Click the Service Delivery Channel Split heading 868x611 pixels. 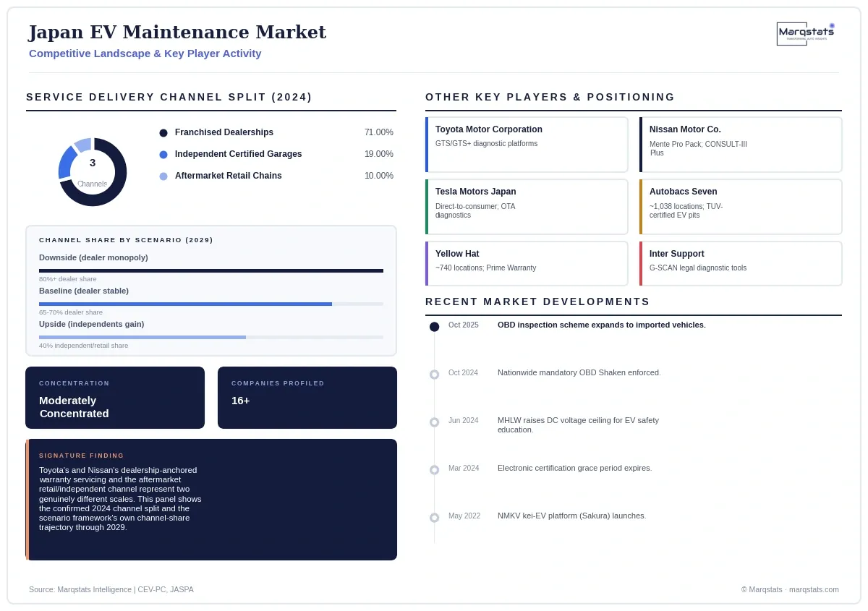[x=169, y=97]
